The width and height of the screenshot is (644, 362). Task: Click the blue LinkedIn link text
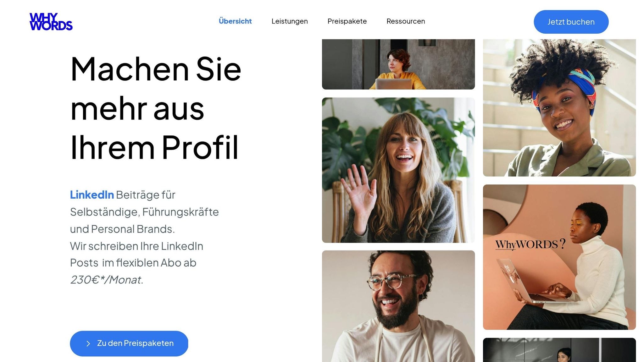coord(92,195)
